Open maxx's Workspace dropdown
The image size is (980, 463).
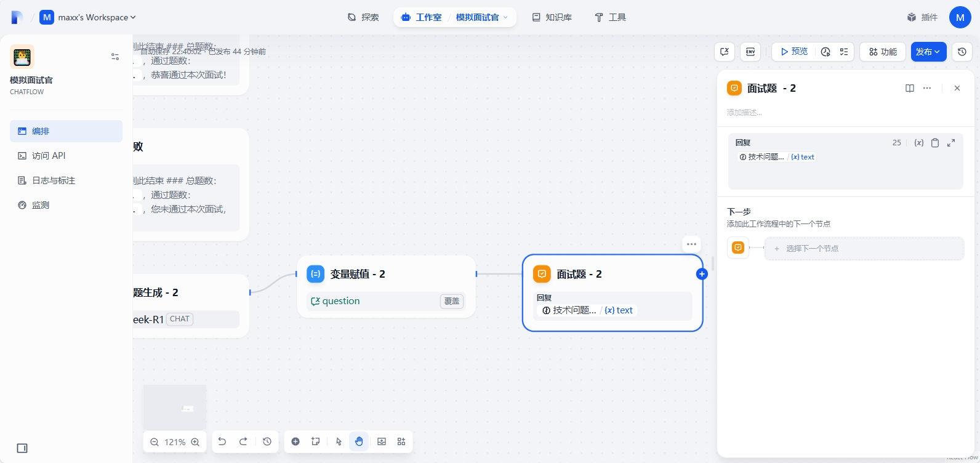88,17
